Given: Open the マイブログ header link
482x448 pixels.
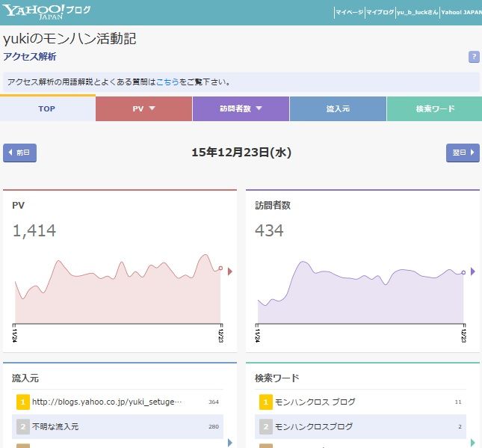Looking at the screenshot, I should pos(380,12).
